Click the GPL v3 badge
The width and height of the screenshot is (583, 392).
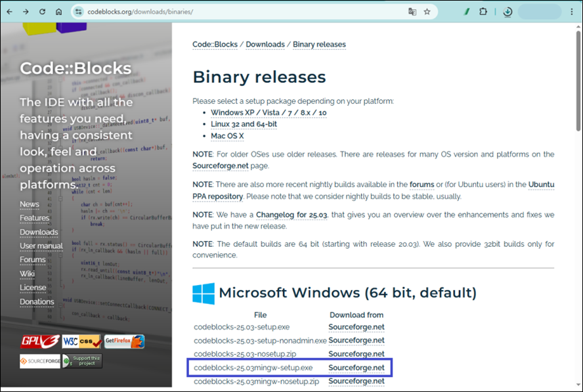click(x=40, y=341)
